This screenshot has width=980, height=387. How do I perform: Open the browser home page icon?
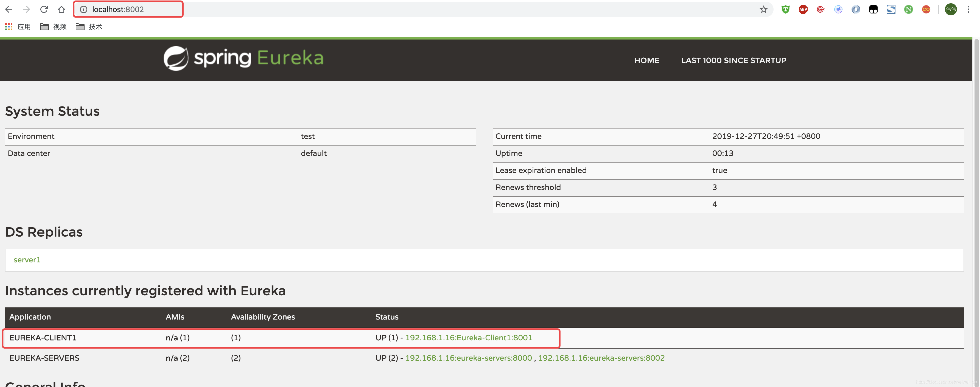click(61, 9)
